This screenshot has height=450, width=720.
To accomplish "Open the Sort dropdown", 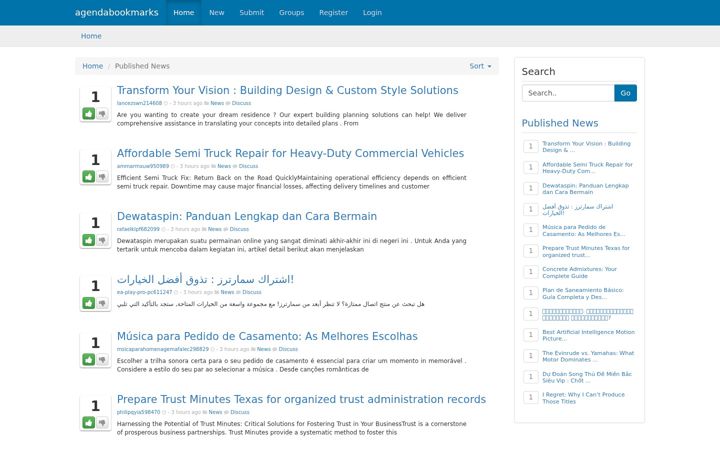I will click(480, 66).
